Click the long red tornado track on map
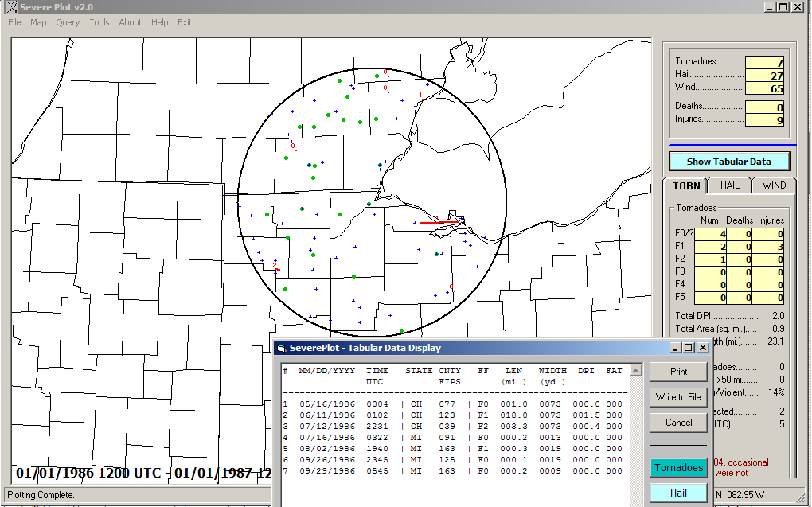 click(x=439, y=222)
